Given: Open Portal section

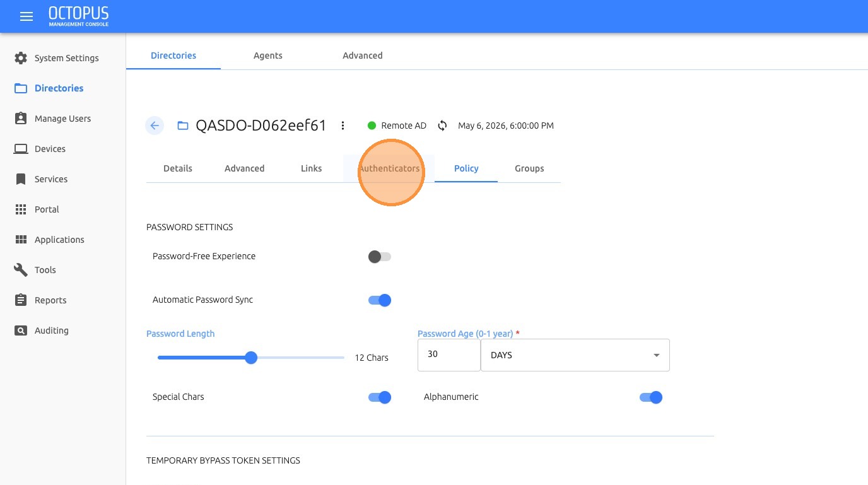Looking at the screenshot, I should (x=47, y=209).
